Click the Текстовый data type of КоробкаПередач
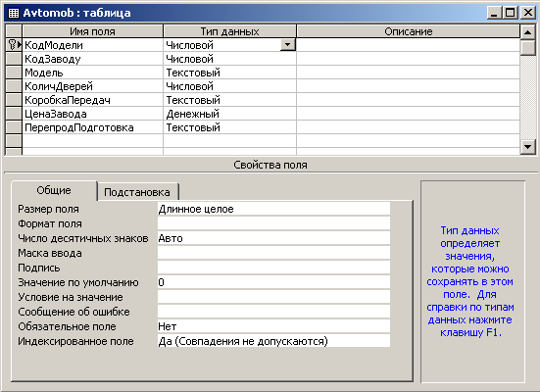 click(x=229, y=100)
